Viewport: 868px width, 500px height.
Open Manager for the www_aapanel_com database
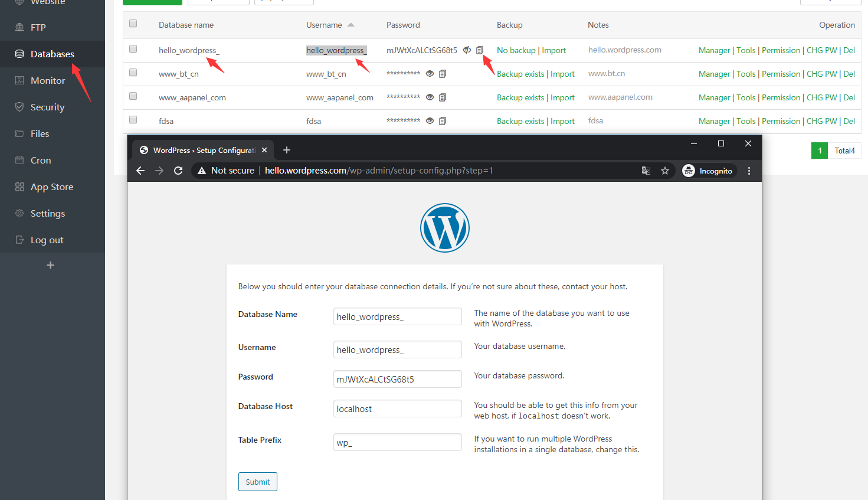tap(714, 97)
